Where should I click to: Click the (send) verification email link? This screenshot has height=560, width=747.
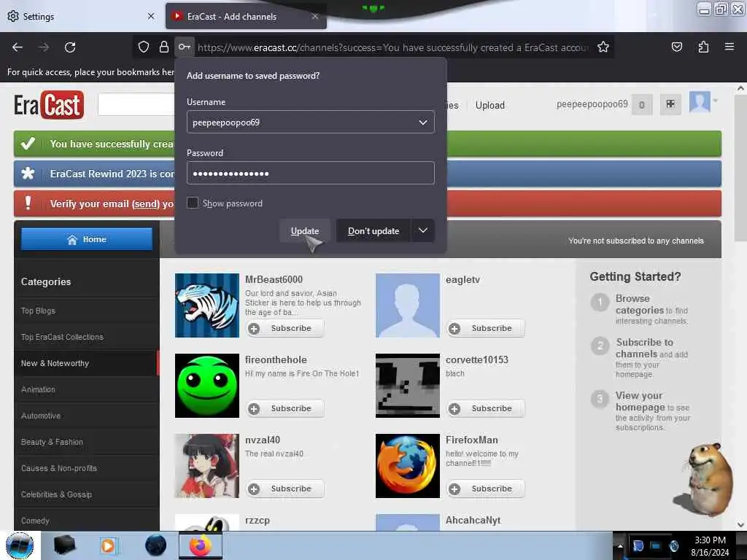pyautogui.click(x=146, y=204)
